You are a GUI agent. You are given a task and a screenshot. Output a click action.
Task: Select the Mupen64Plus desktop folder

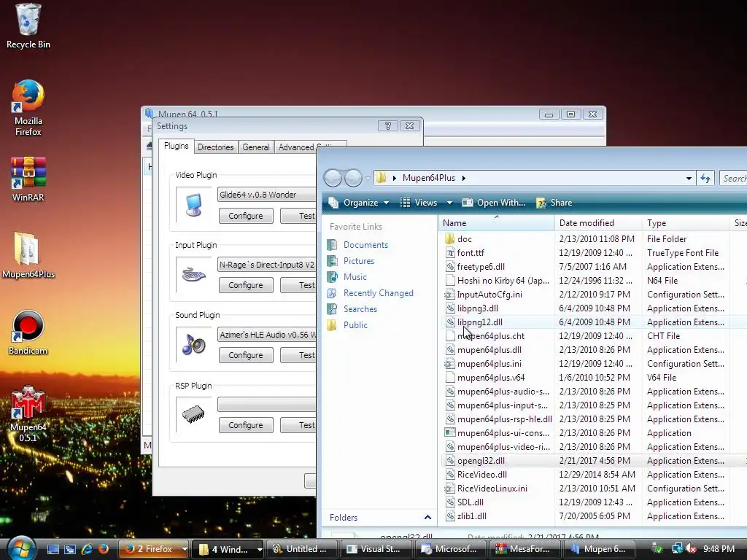click(x=28, y=256)
